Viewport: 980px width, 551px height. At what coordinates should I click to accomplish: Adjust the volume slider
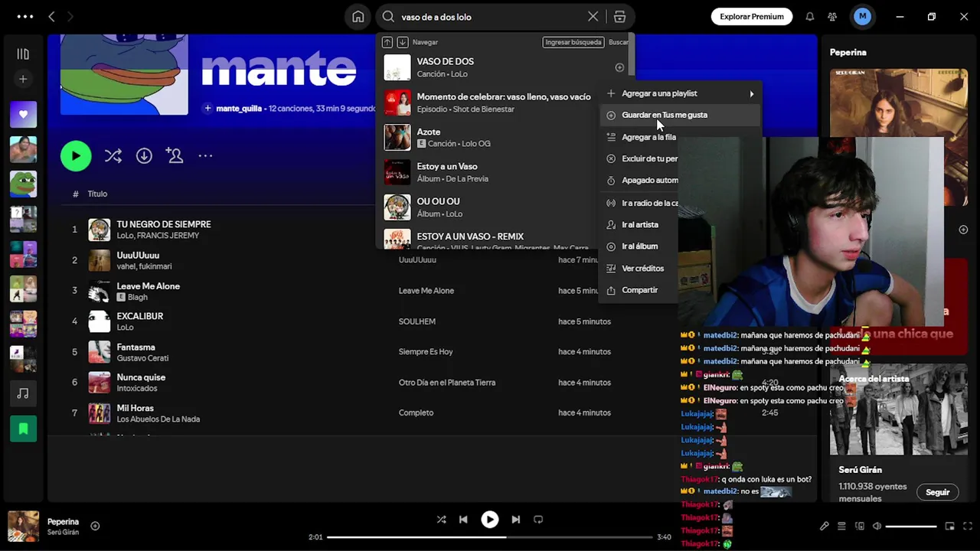tap(911, 527)
